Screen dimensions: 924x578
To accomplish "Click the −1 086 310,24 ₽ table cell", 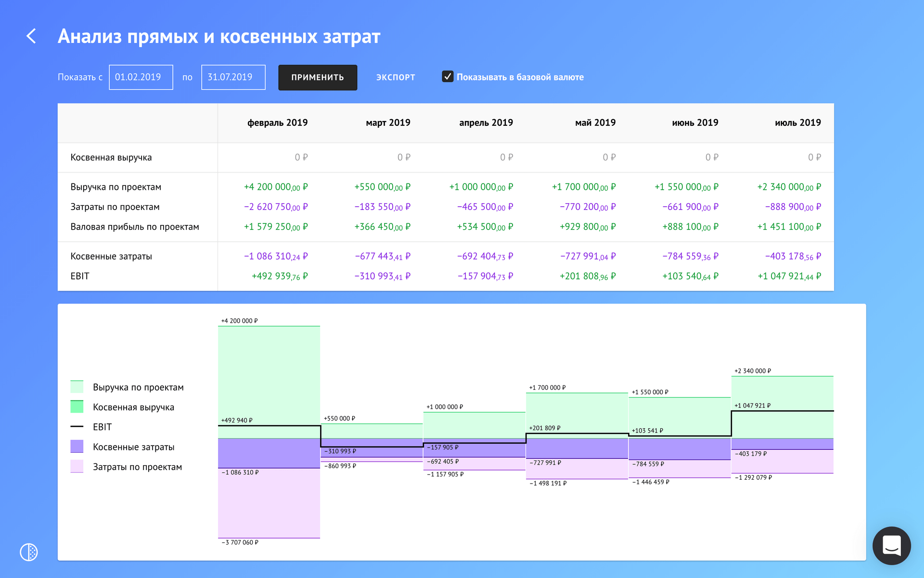I will tap(276, 256).
